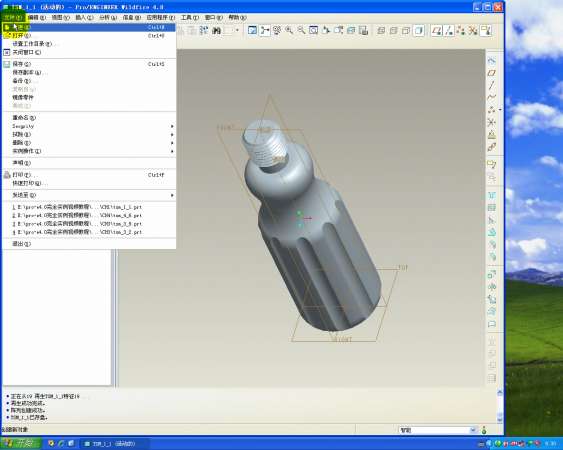Viewport: 563px width, 450px height.
Task: Toggle annotation element display icon
Action: (x=485, y=31)
